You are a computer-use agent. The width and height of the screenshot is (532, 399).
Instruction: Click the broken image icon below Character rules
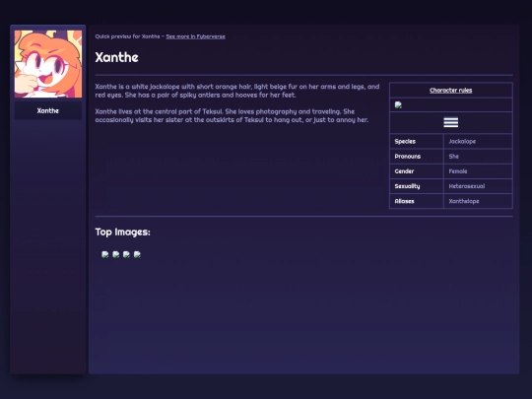pyautogui.click(x=398, y=105)
